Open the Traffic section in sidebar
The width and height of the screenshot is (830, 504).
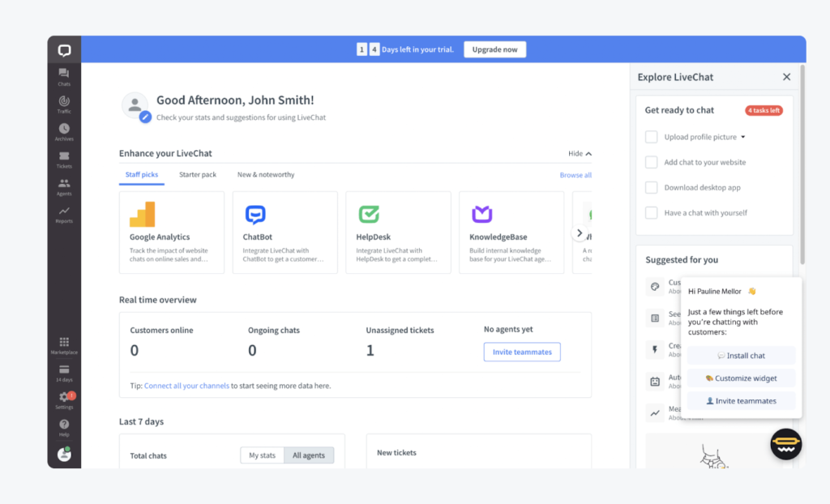(64, 105)
